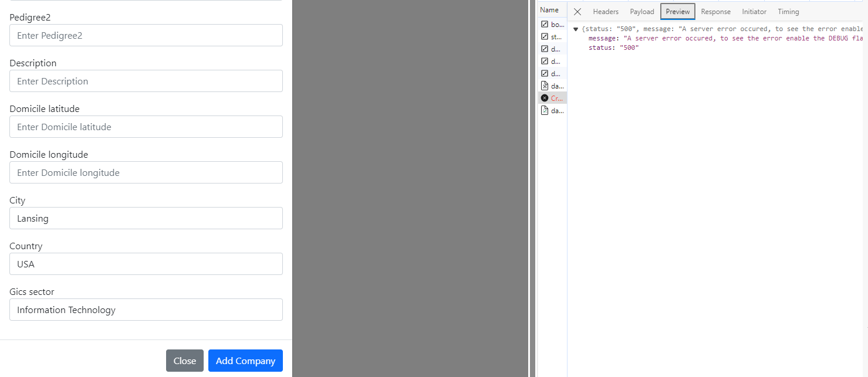Screen dimensions: 868x377
Task: Click the Gics sector field
Action: [146, 310]
